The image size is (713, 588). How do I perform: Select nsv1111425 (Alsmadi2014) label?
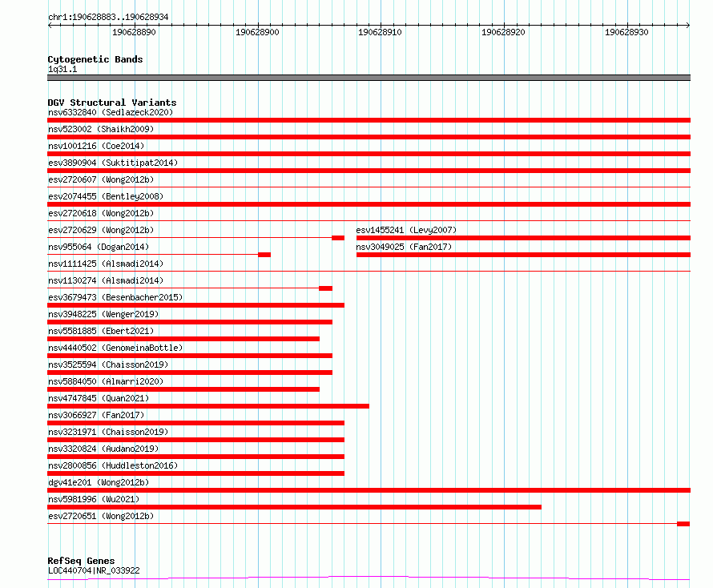pos(106,264)
